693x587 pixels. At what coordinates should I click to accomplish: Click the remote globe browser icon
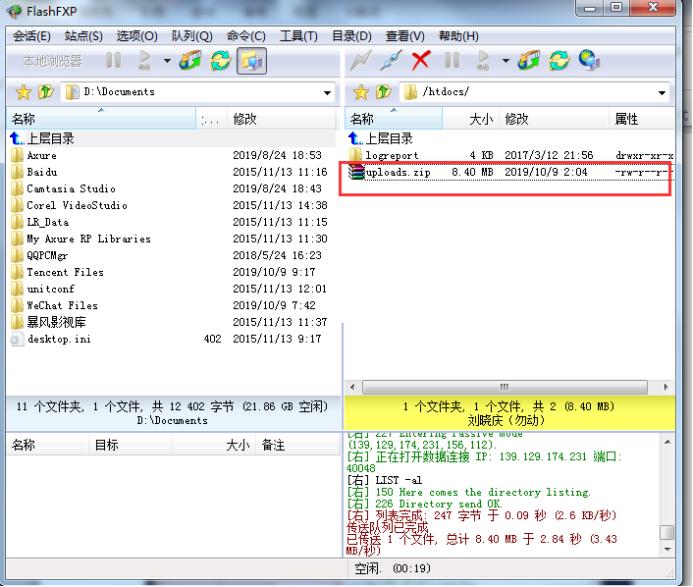pos(589,60)
